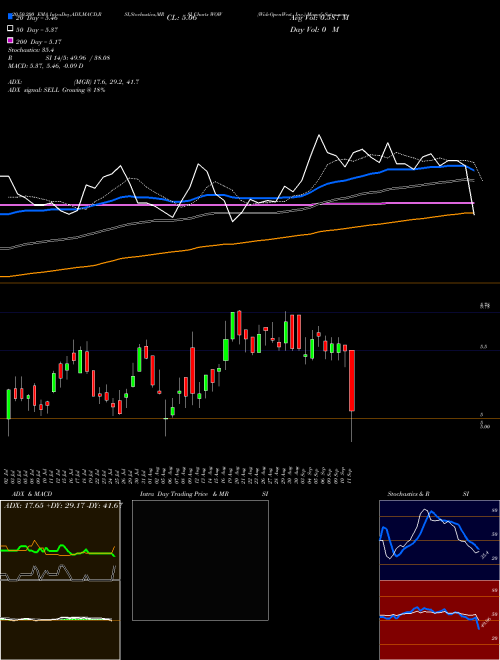Click the 'Stochastics: 33.4' reading
Image resolution: width=500 pixels, height=660 pixels.
tap(29, 50)
